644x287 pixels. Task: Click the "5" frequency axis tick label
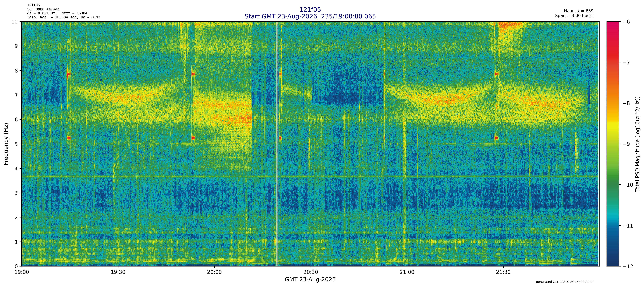[16, 144]
